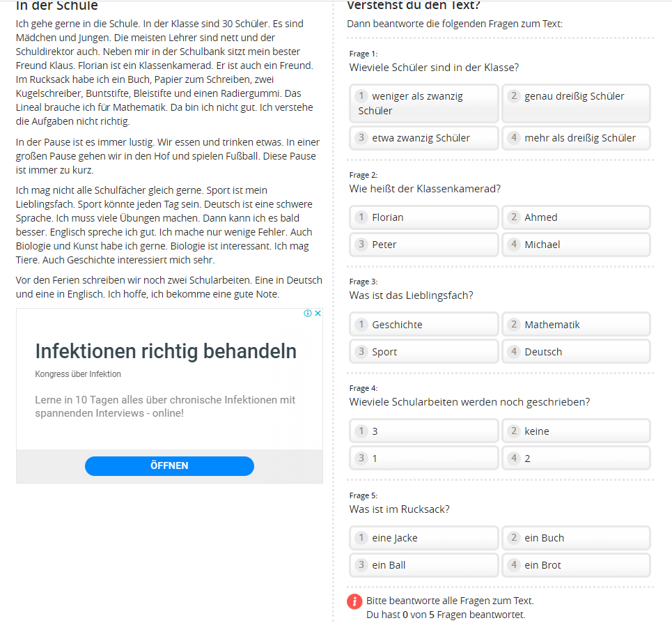
Task: Choose "keine" in Frage 4
Action: pyautogui.click(x=576, y=431)
